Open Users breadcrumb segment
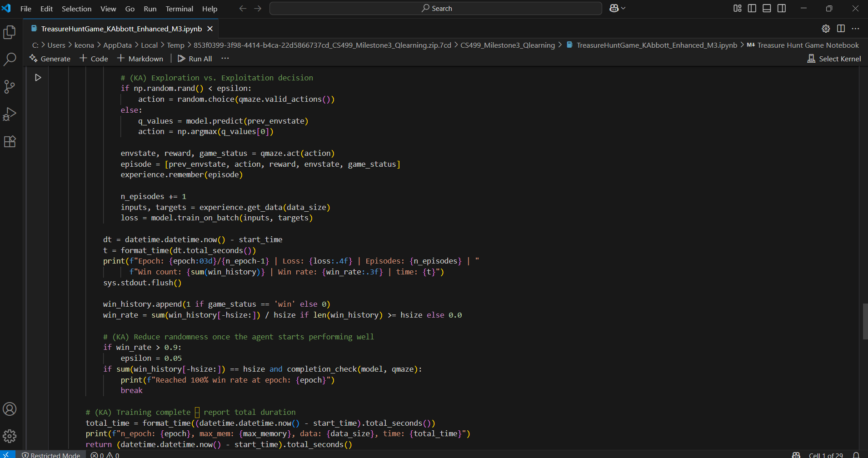868x458 pixels. [56, 45]
